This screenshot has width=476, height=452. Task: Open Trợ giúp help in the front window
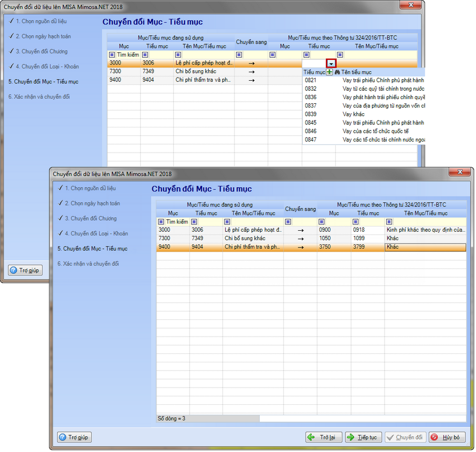(73, 437)
